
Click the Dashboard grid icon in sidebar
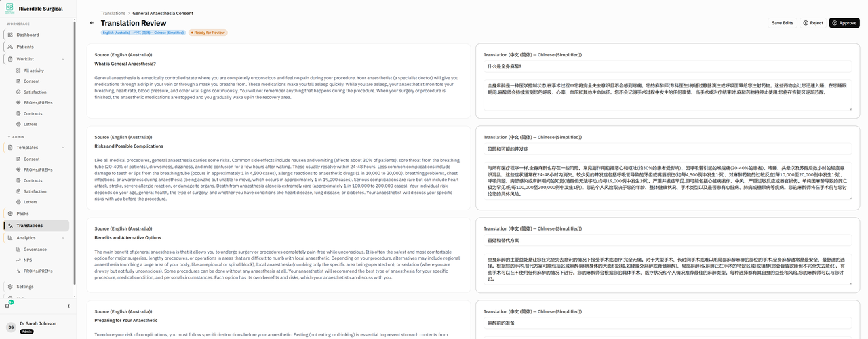pos(10,35)
